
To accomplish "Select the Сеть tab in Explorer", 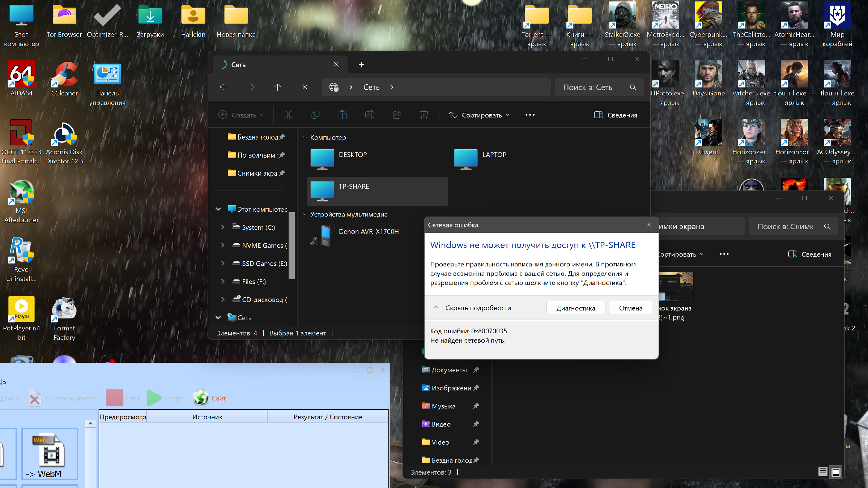I will tap(280, 64).
